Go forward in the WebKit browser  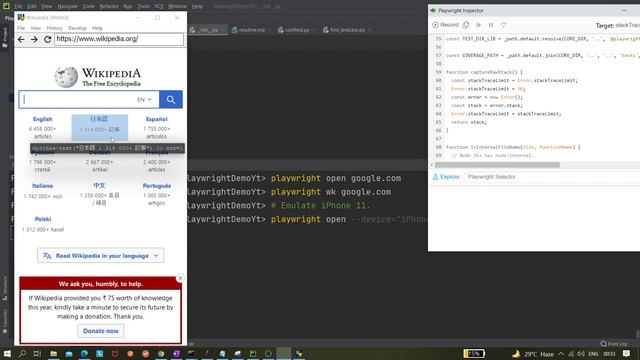click(34, 39)
